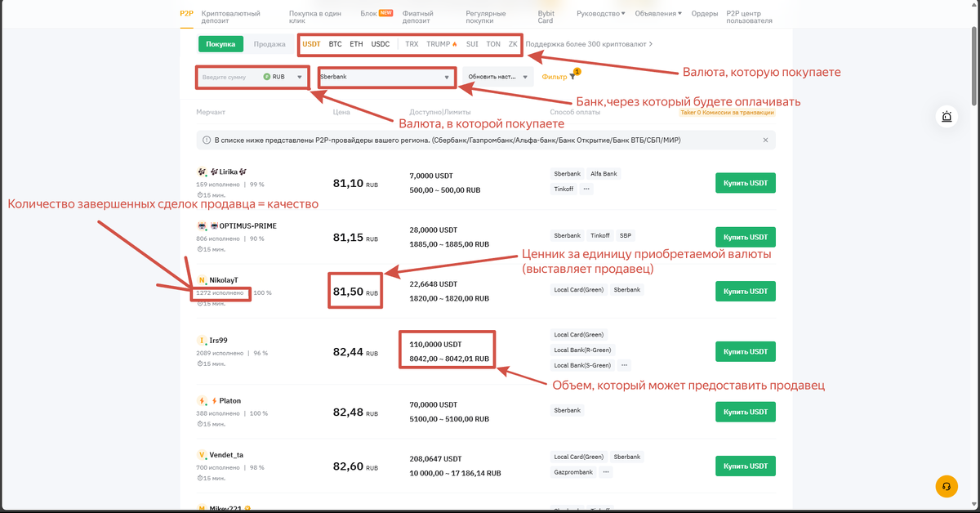
Task: Click NikolayT merchant avatar letter N
Action: point(202,280)
